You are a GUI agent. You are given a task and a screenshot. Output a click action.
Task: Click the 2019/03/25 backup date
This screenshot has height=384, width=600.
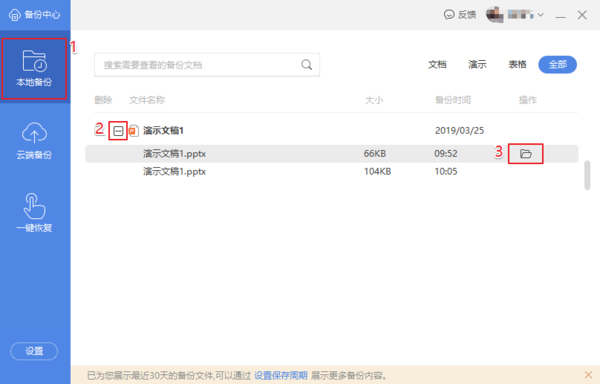459,131
